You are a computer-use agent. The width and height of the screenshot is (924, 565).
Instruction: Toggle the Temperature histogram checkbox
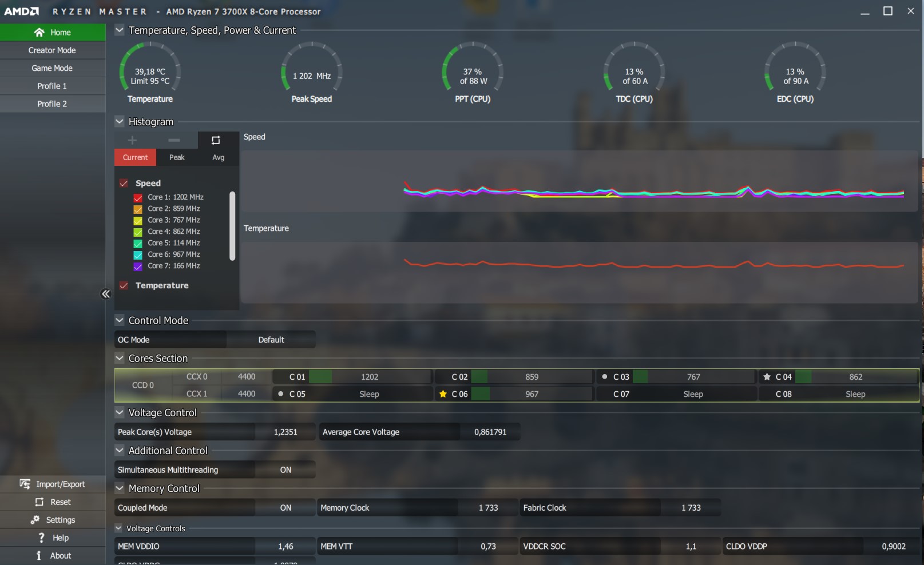(124, 285)
